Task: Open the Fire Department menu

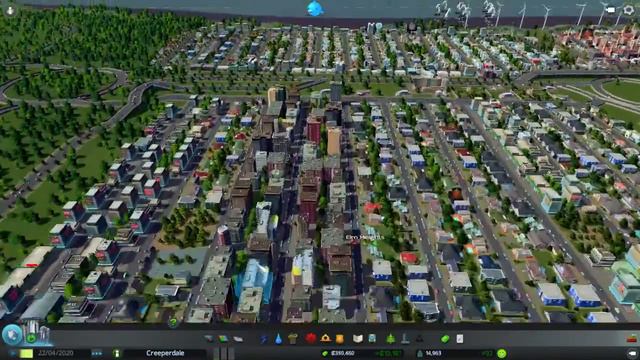Action: 325,338
